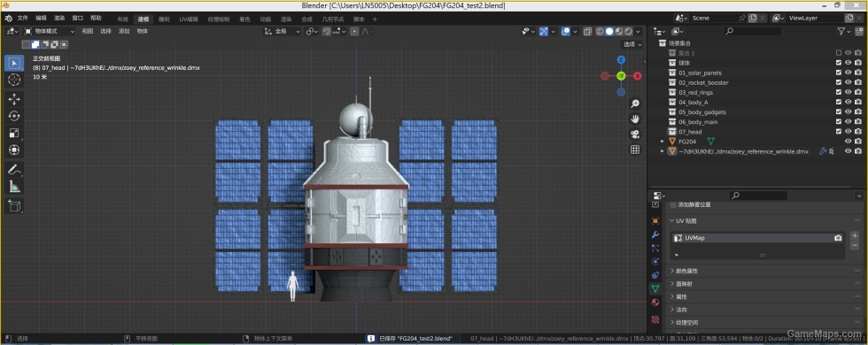Click the Blender logo menu icon
Viewport: 868px width, 345px height.
tap(8, 19)
